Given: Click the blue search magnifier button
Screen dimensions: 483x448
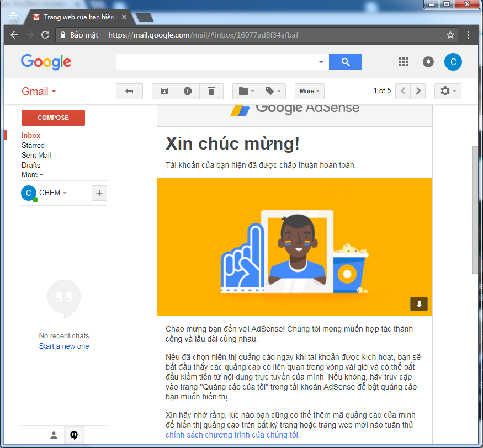Looking at the screenshot, I should tap(346, 62).
